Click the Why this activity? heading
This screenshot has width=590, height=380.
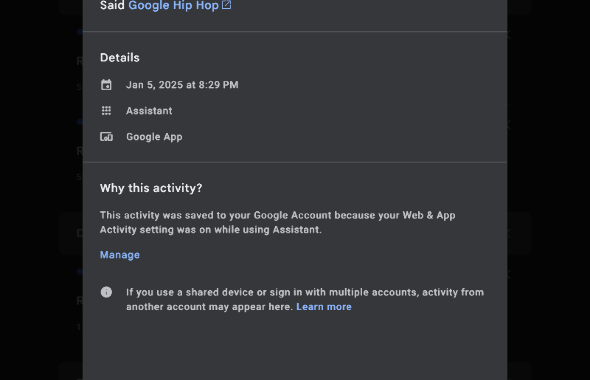coord(151,188)
